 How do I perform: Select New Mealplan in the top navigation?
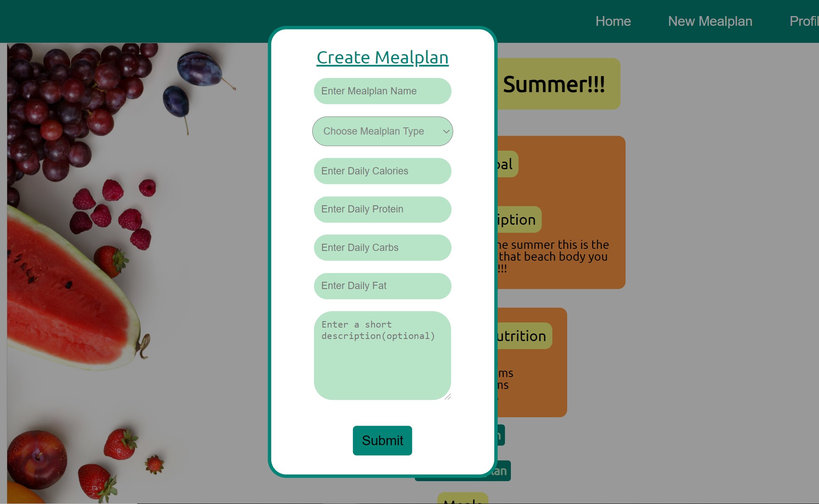(x=710, y=21)
